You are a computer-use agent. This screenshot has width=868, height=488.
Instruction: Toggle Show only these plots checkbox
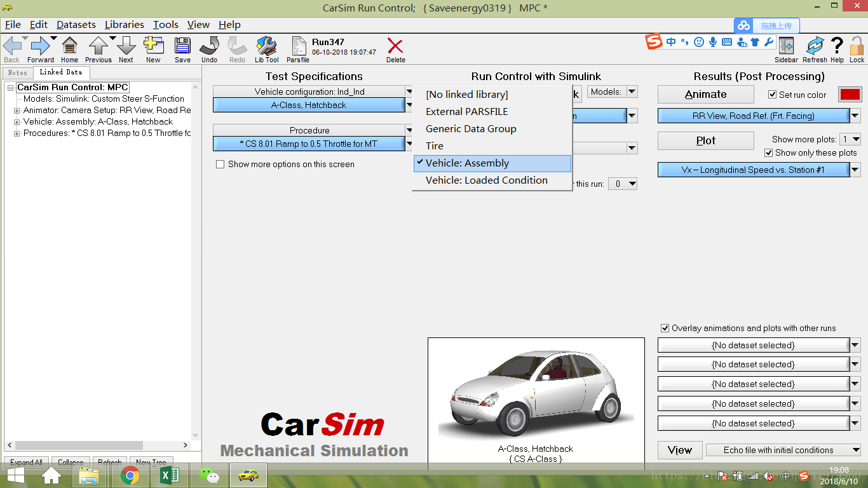pyautogui.click(x=769, y=152)
